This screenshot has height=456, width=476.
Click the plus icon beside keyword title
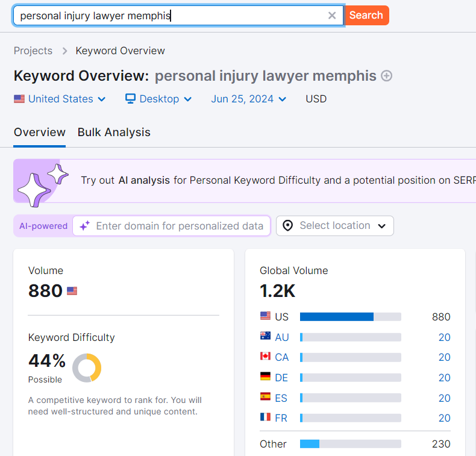(387, 76)
